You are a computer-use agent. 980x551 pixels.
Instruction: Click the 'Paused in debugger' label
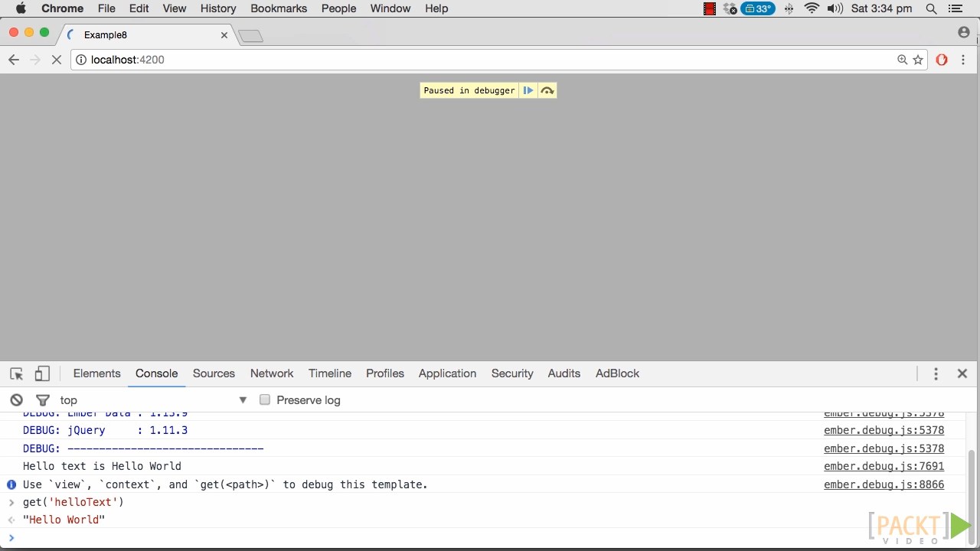(x=469, y=90)
